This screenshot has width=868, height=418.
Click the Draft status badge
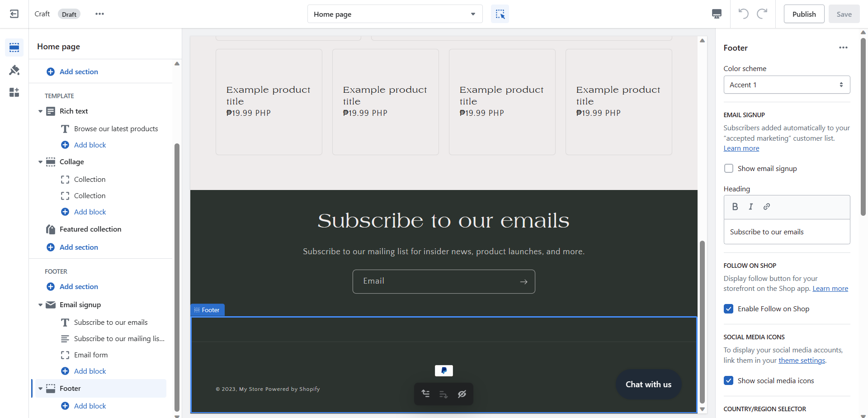[69, 14]
